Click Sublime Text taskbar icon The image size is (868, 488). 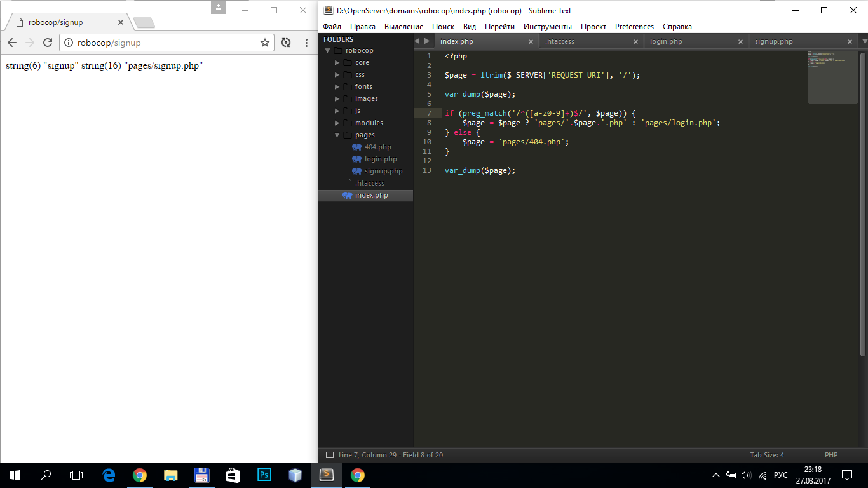tap(326, 475)
